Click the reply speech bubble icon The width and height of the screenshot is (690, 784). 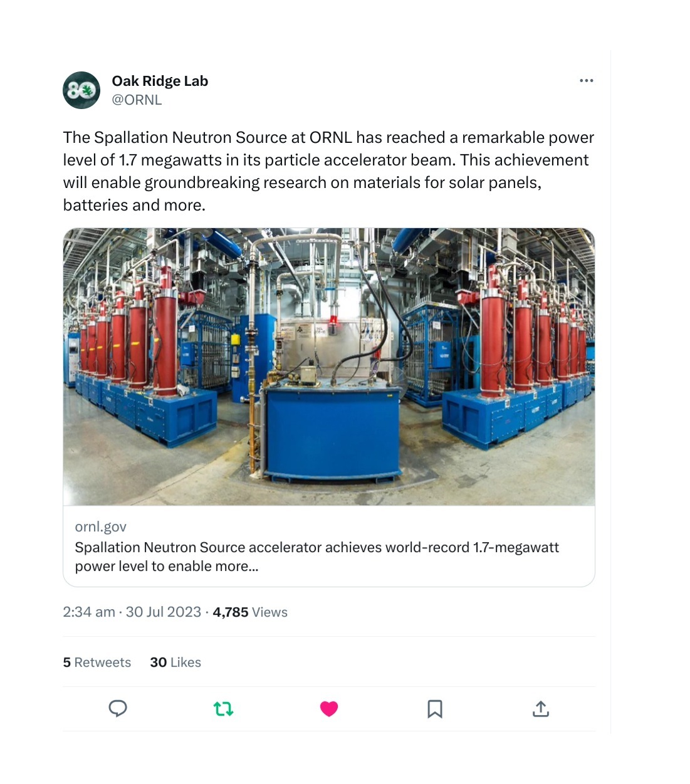tap(118, 709)
